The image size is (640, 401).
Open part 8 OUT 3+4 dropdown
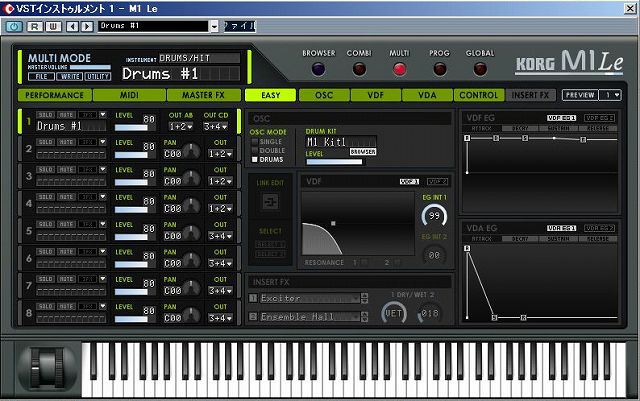[220, 318]
